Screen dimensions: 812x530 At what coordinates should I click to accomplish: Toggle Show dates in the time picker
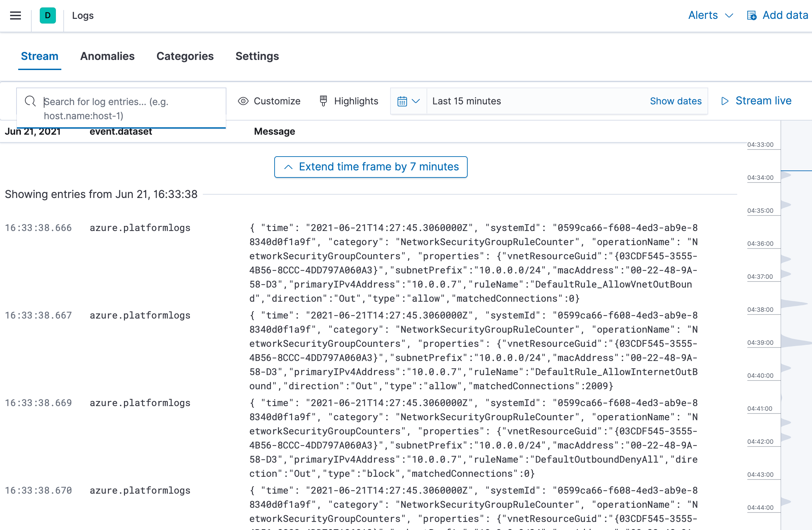point(676,101)
